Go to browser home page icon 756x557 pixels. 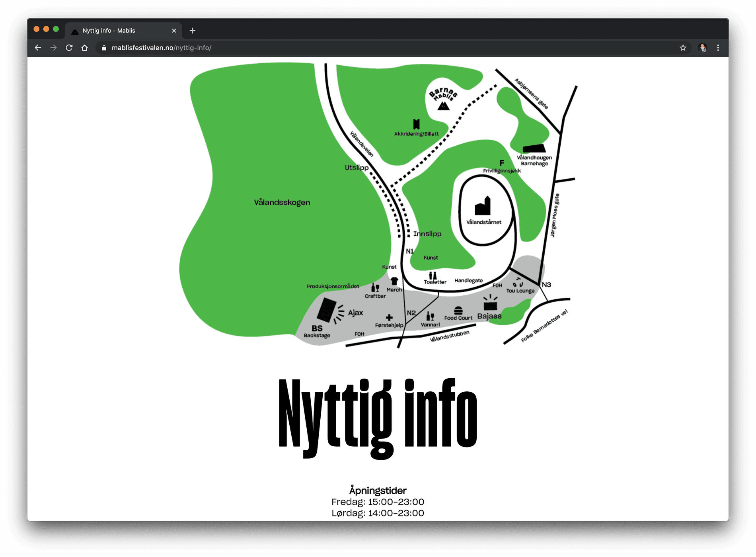click(x=85, y=48)
